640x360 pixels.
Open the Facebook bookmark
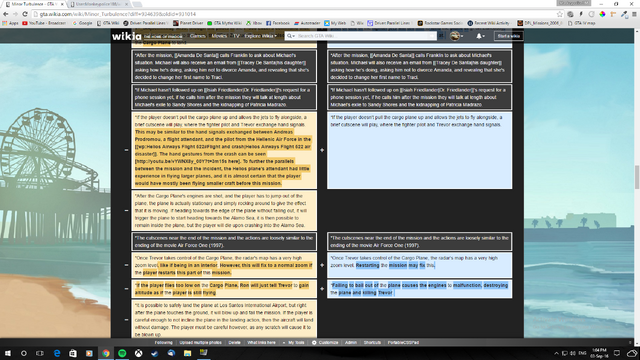click(278, 23)
